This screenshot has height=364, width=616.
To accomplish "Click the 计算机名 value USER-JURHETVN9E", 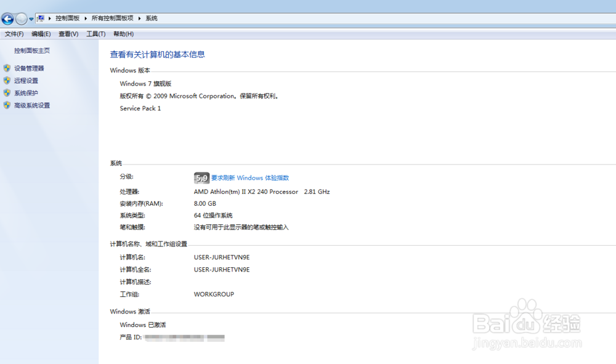I will click(222, 257).
